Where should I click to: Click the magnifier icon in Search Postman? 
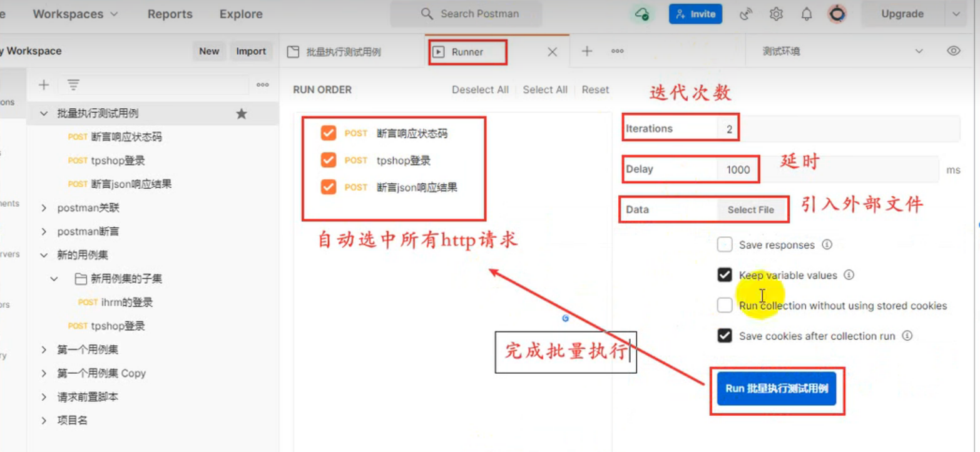point(427,14)
